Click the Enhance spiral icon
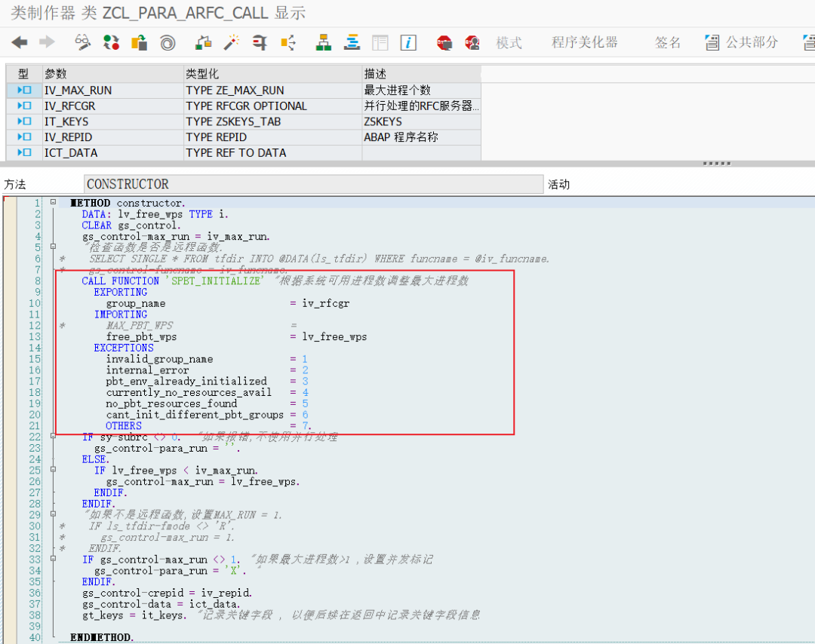 168,42
